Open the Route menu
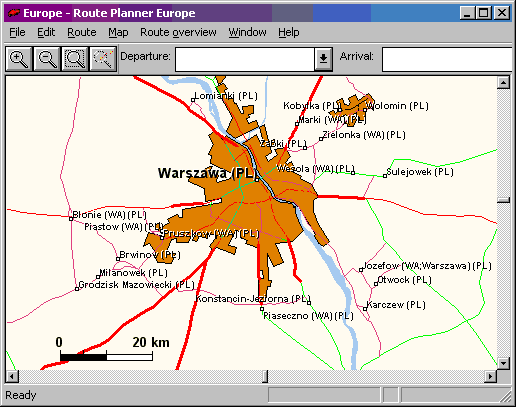 82,32
